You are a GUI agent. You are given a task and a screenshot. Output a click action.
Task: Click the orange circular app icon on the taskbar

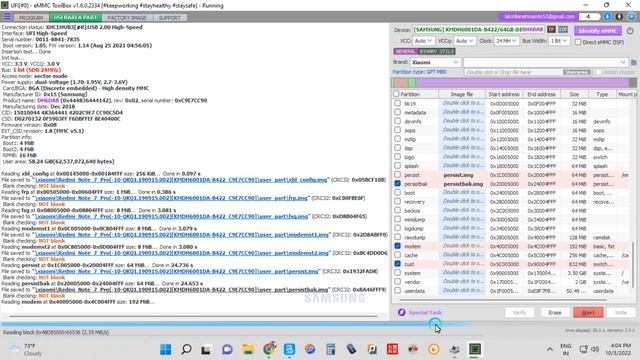point(433,349)
